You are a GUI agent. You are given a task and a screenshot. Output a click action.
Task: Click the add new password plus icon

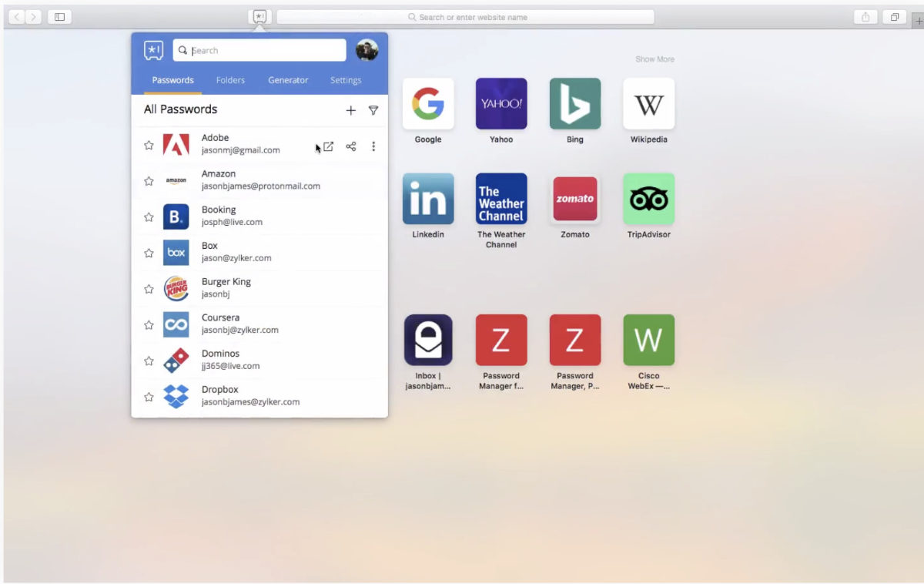[x=350, y=110]
